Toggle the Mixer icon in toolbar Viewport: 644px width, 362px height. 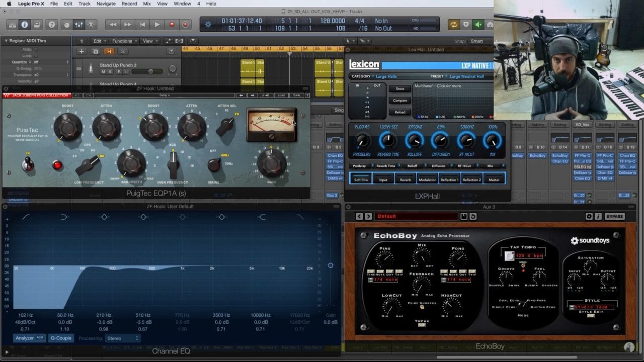[78, 24]
